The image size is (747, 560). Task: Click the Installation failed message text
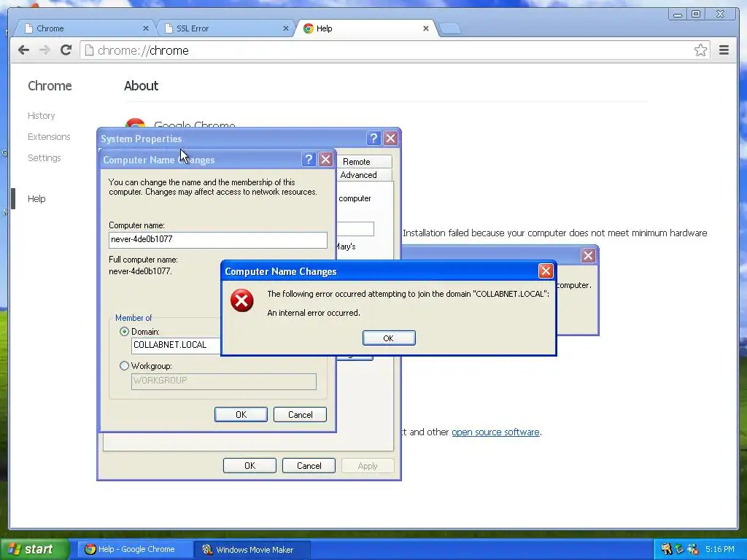[x=555, y=233]
